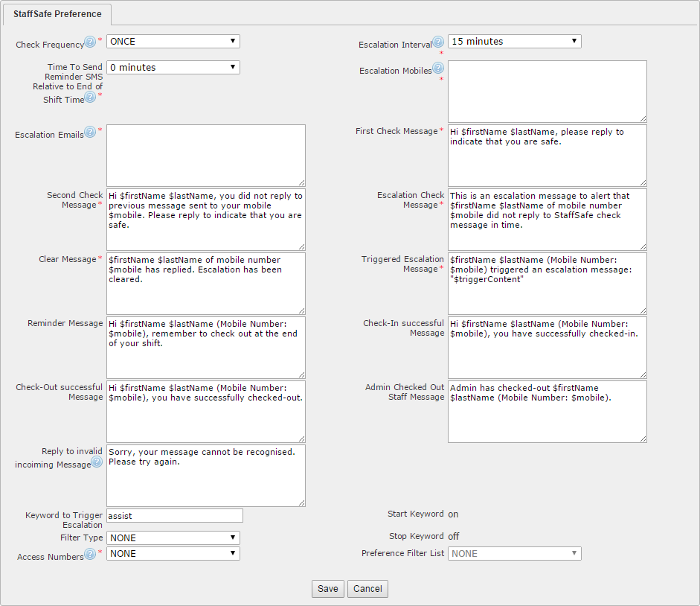The image size is (700, 606).
Task: Click resize grip of Reminder Message box
Action: (301, 374)
